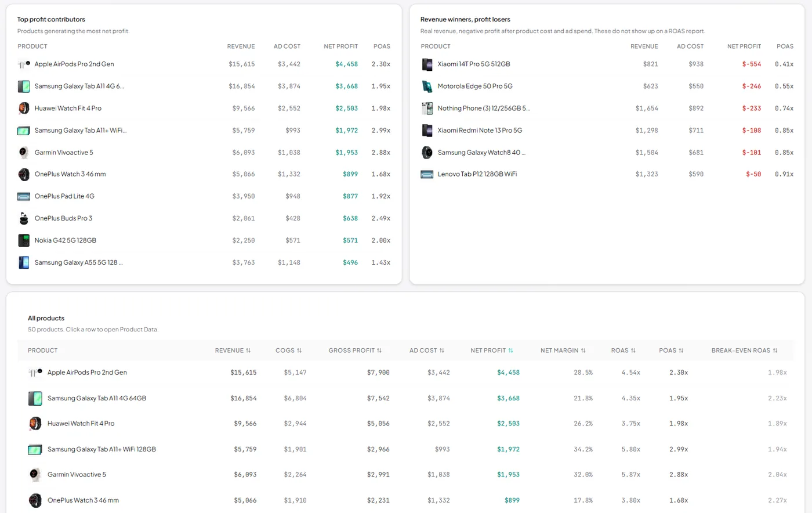
Task: Click Apple AirPods thumbnail in All products table
Action: coord(35,373)
